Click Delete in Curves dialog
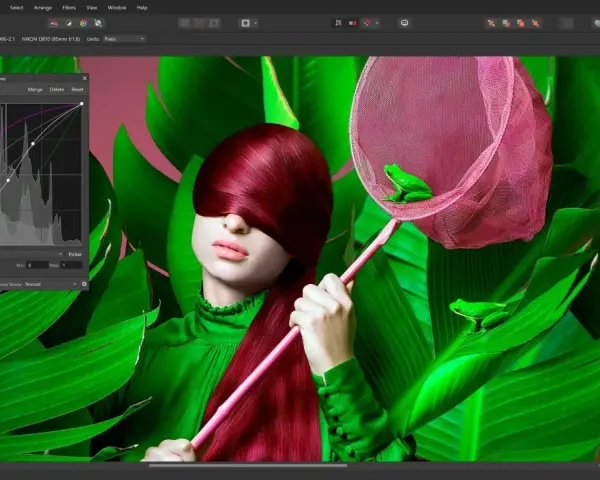 point(57,90)
